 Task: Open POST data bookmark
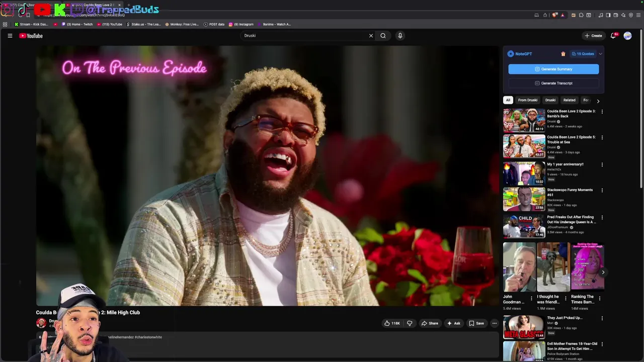214,24
